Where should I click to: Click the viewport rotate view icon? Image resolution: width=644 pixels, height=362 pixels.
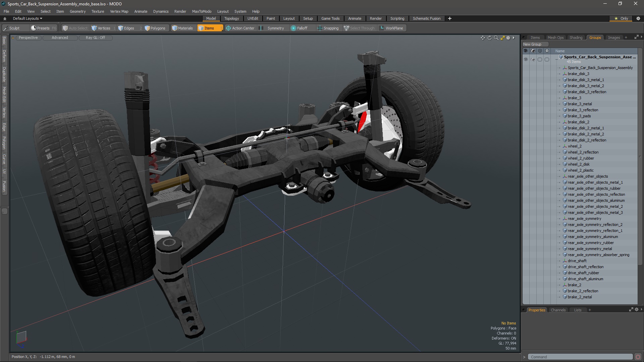tap(489, 38)
